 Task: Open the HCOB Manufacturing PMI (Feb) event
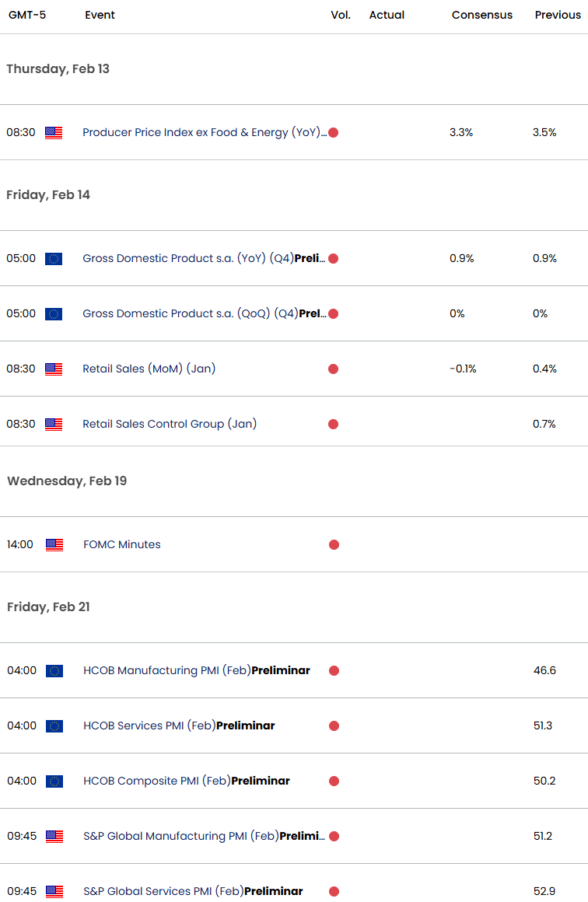tap(196, 671)
